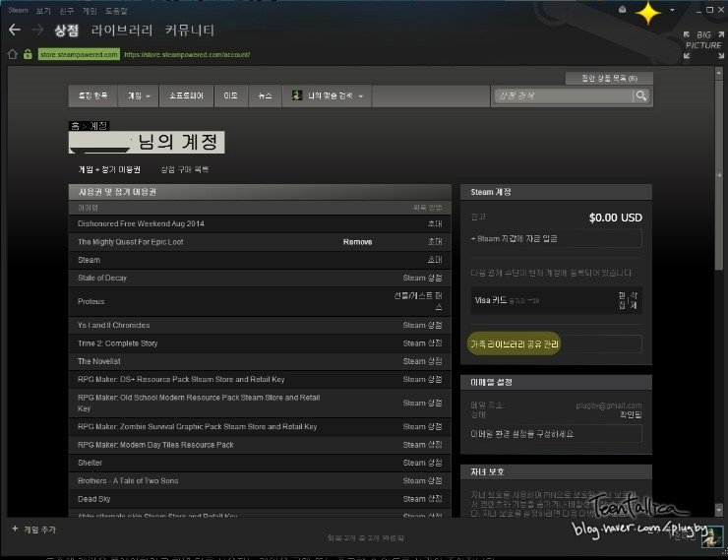
Task: Select the Dishonored Free Weekend Aug 2014 row
Action: pyautogui.click(x=260, y=223)
